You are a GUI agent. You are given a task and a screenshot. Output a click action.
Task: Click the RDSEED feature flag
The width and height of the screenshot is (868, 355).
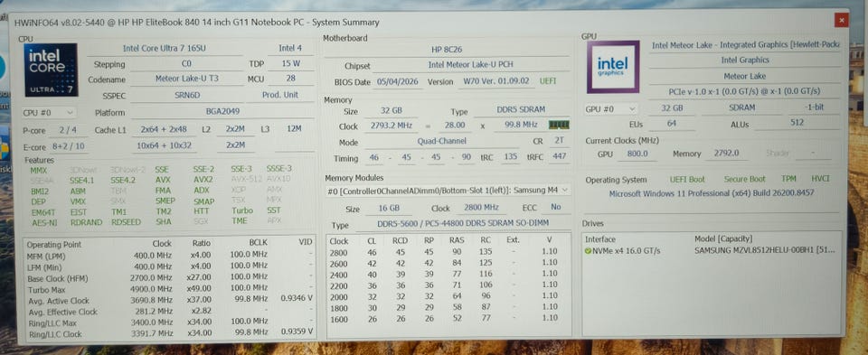(126, 221)
